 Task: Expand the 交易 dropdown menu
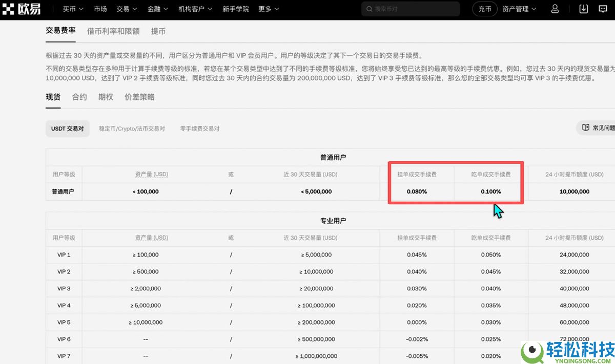pyautogui.click(x=123, y=9)
